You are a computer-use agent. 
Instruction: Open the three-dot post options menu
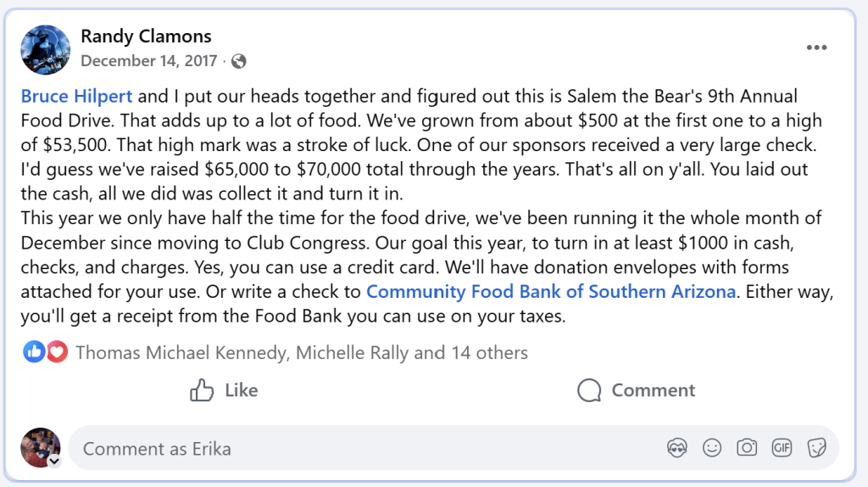pos(816,48)
